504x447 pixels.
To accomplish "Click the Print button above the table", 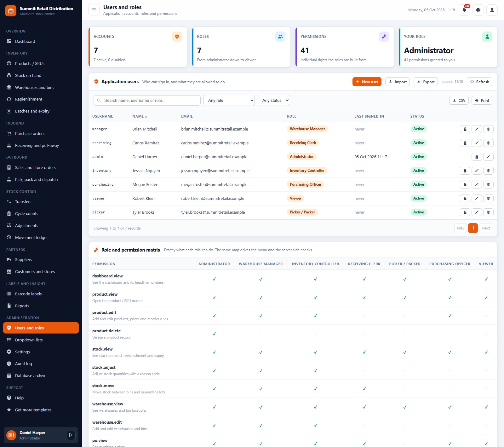I will [x=482, y=100].
